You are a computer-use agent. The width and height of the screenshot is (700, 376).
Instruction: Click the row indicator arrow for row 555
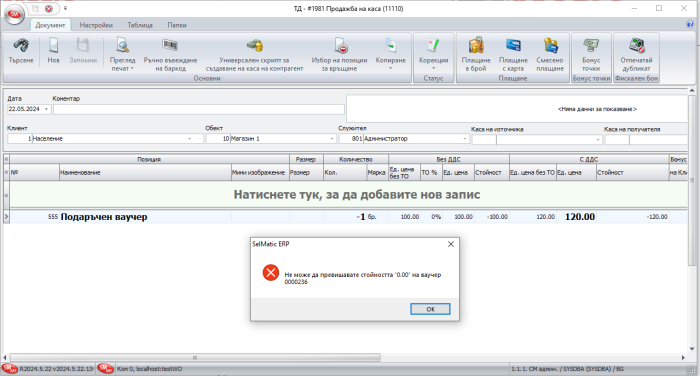tap(6, 217)
